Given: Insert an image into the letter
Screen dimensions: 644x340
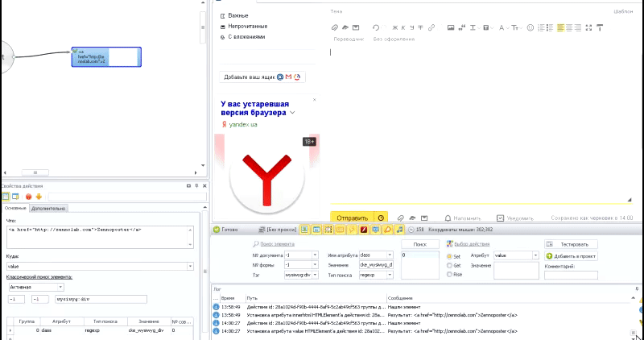Looking at the screenshot, I should (x=451, y=28).
